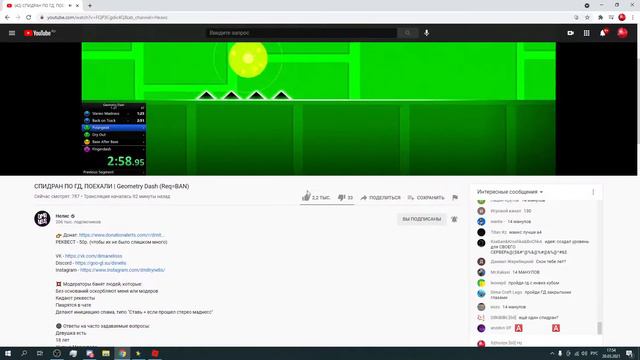This screenshot has height=360, width=640.
Task: Open the Hennc channel avatar
Action: [42, 218]
